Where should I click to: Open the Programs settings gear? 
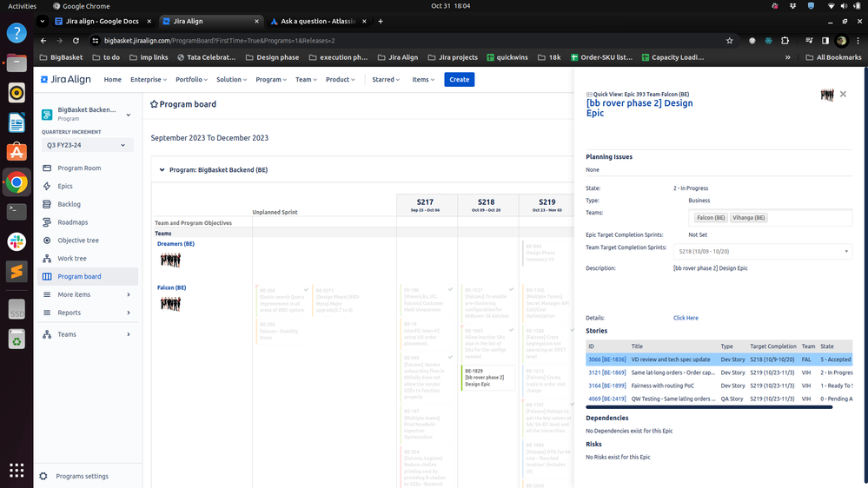tap(43, 476)
